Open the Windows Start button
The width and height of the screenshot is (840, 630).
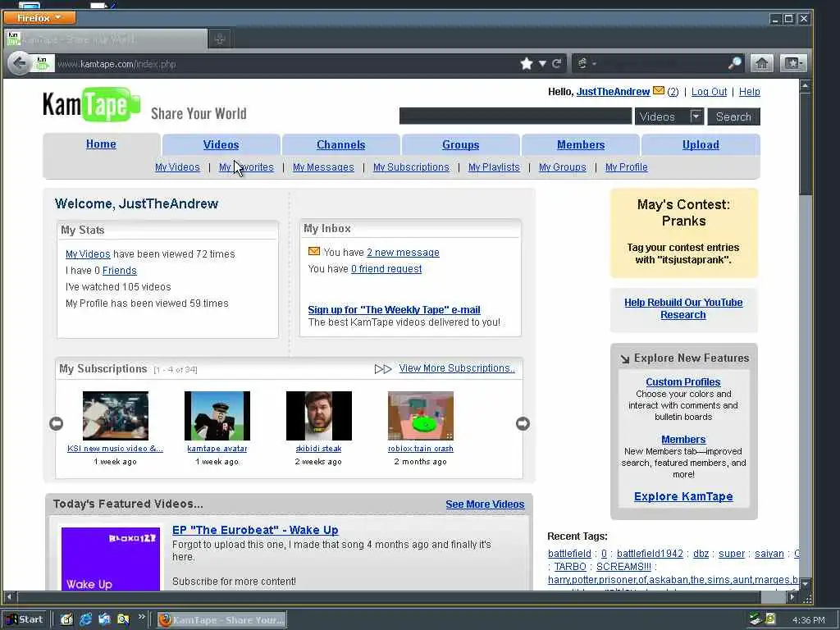coord(25,619)
